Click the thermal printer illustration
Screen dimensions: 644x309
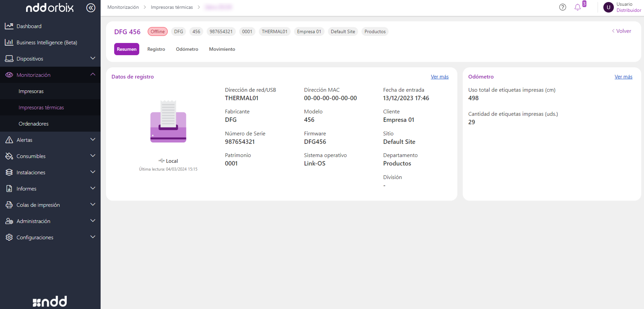168,121
